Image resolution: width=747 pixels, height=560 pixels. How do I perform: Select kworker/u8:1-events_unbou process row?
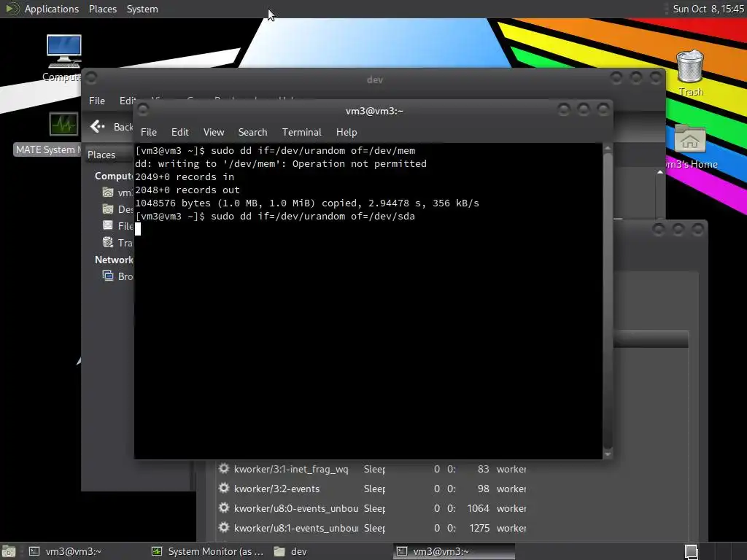(x=371, y=528)
